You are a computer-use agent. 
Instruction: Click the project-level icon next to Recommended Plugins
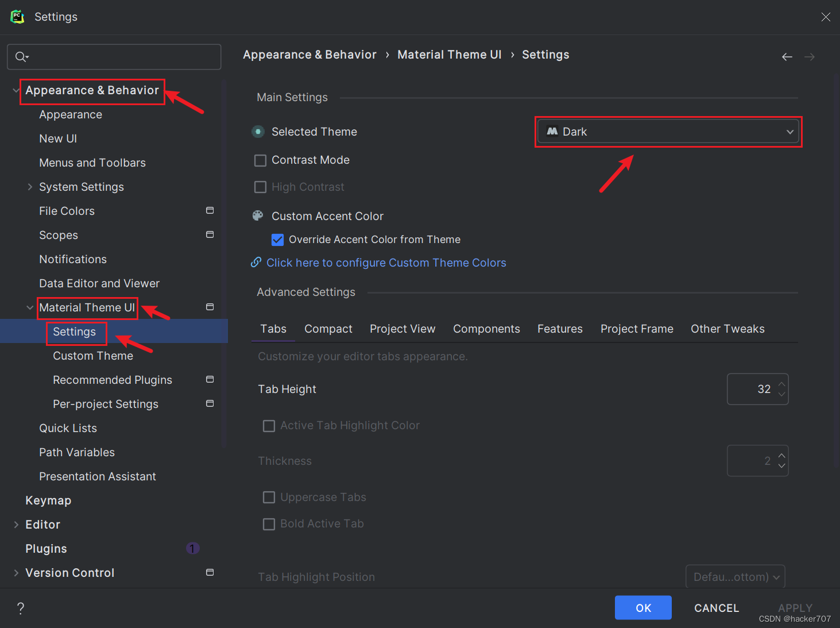tap(210, 380)
